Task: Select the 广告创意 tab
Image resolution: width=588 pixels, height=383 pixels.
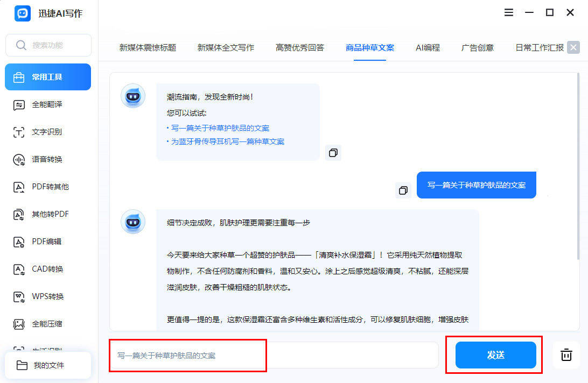Action: tap(477, 47)
